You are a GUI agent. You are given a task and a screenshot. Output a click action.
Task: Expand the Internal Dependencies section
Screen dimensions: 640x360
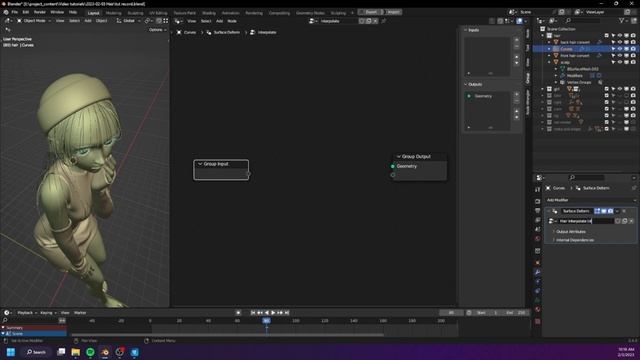pyautogui.click(x=575, y=240)
